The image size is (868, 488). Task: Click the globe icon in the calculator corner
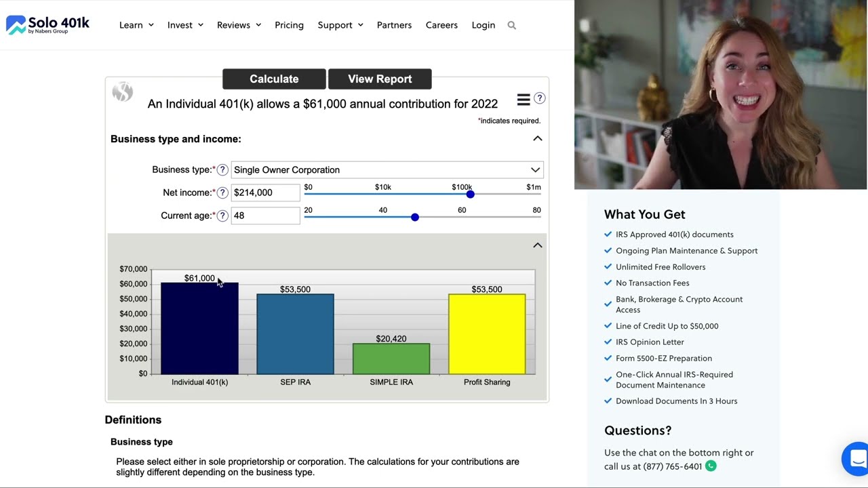(x=123, y=91)
